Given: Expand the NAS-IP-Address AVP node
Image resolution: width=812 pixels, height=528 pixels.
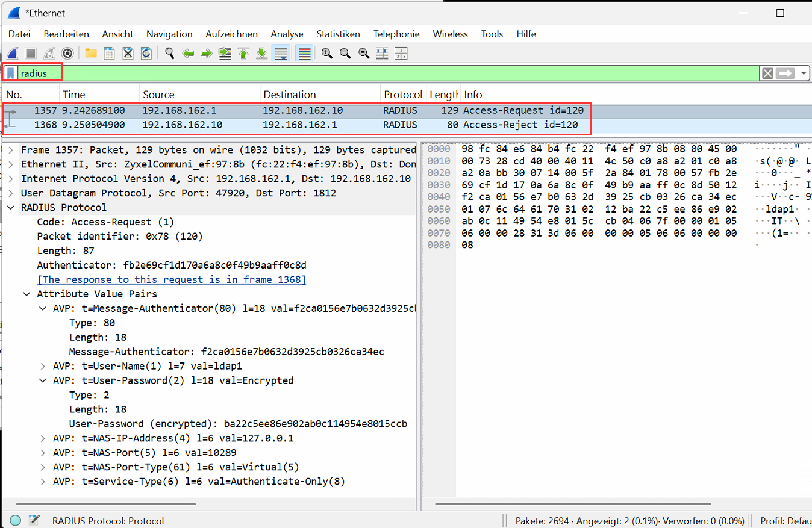Looking at the screenshot, I should (x=43, y=438).
